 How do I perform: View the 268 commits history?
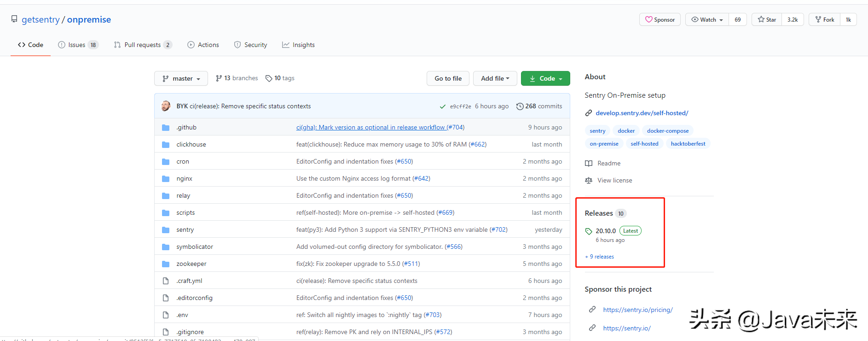click(x=539, y=106)
